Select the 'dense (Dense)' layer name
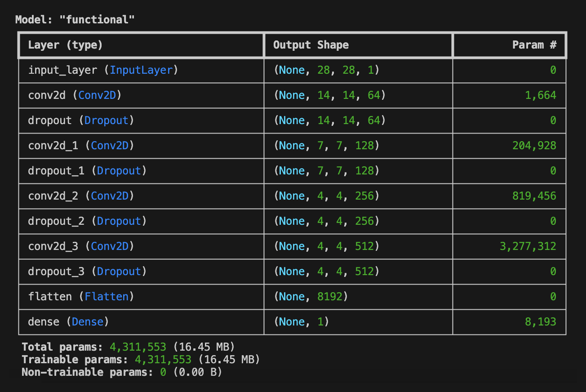This screenshot has width=586, height=392. coord(68,322)
